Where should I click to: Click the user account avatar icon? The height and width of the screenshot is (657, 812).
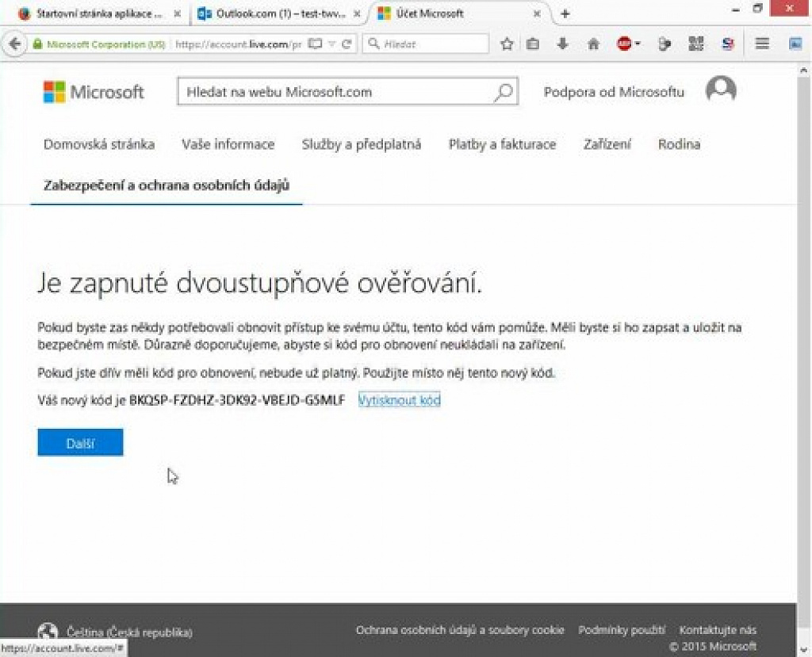click(721, 90)
